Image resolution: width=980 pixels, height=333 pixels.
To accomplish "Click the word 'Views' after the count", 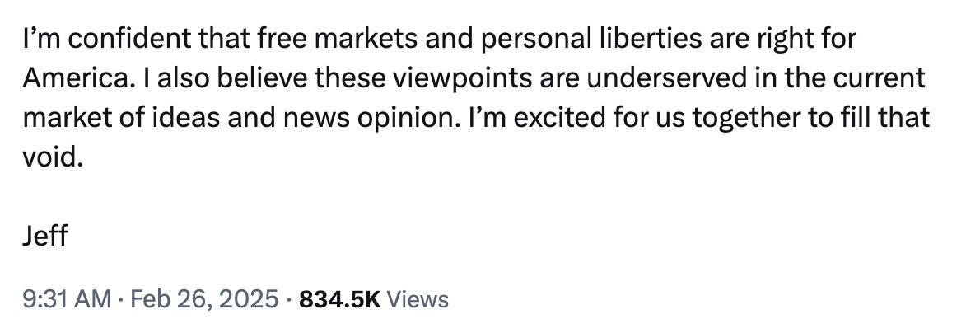I will (x=418, y=298).
